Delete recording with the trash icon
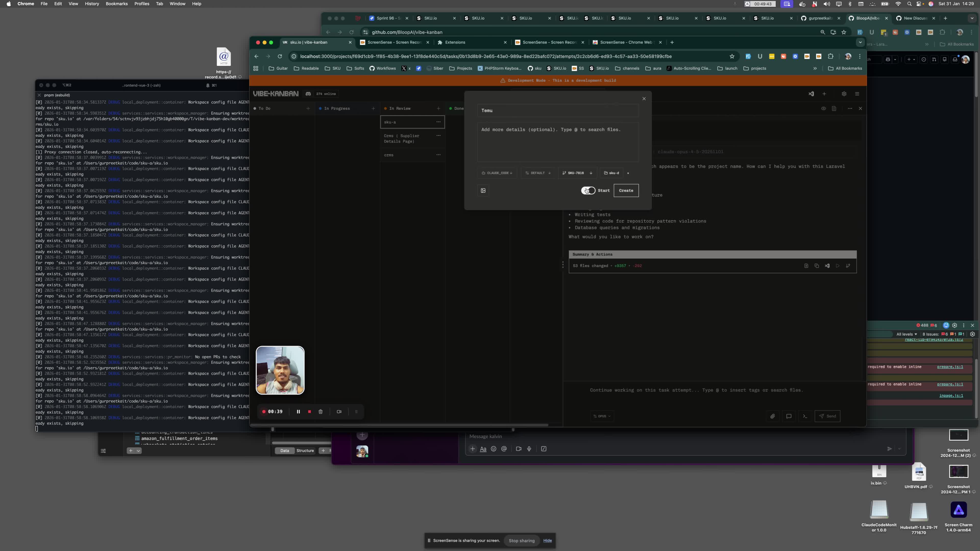Image resolution: width=980 pixels, height=551 pixels. pos(321,411)
